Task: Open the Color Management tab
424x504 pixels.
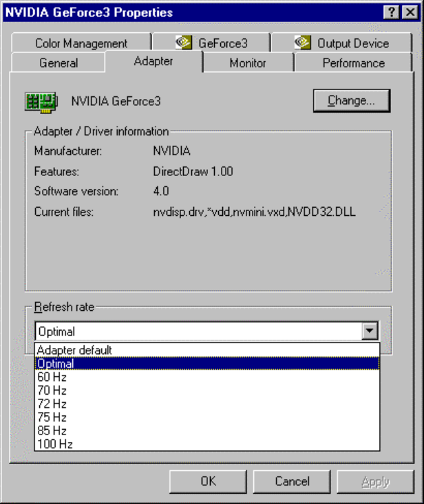Action: coord(81,43)
